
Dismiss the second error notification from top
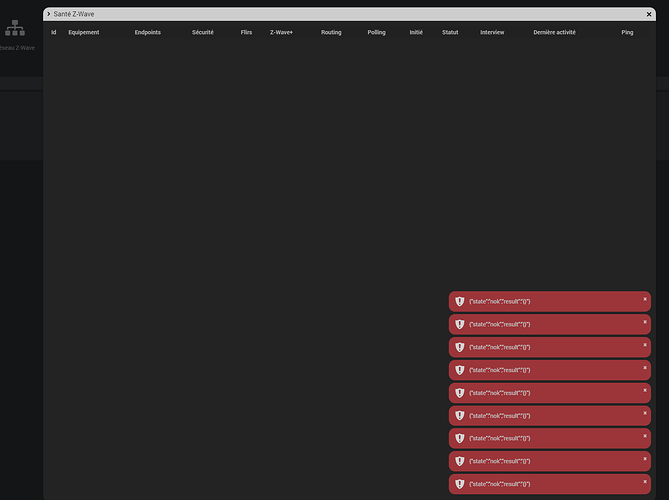click(645, 322)
